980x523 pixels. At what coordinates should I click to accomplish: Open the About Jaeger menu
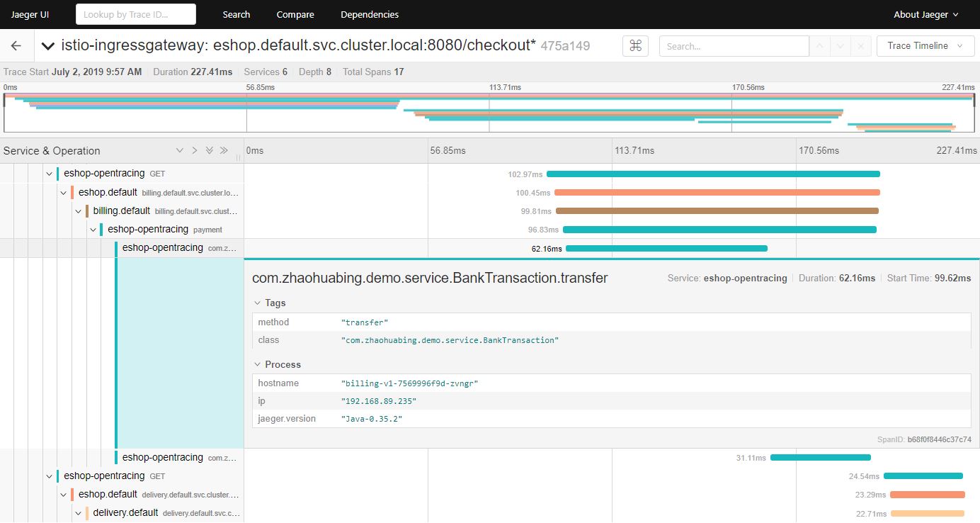[925, 14]
